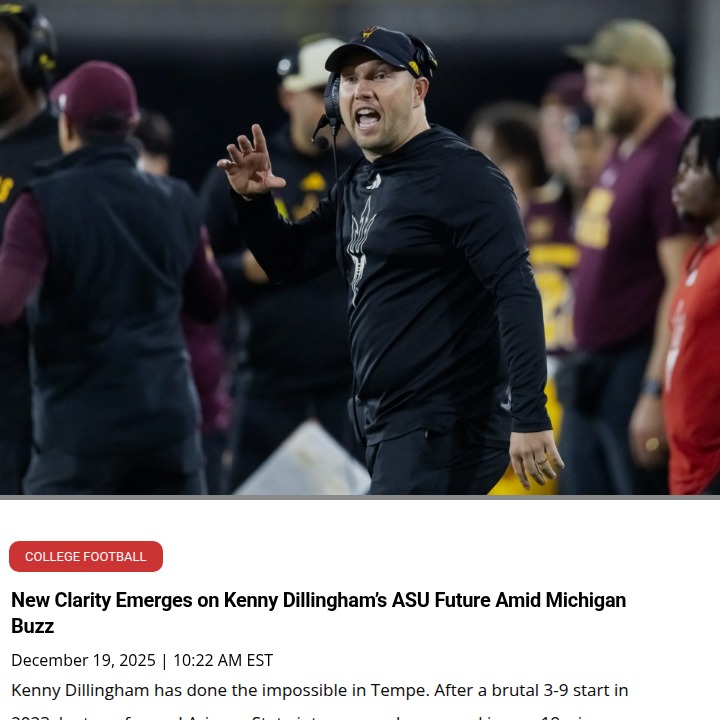
Task: Click 'Michigan' in the article headline
Action: [585, 600]
